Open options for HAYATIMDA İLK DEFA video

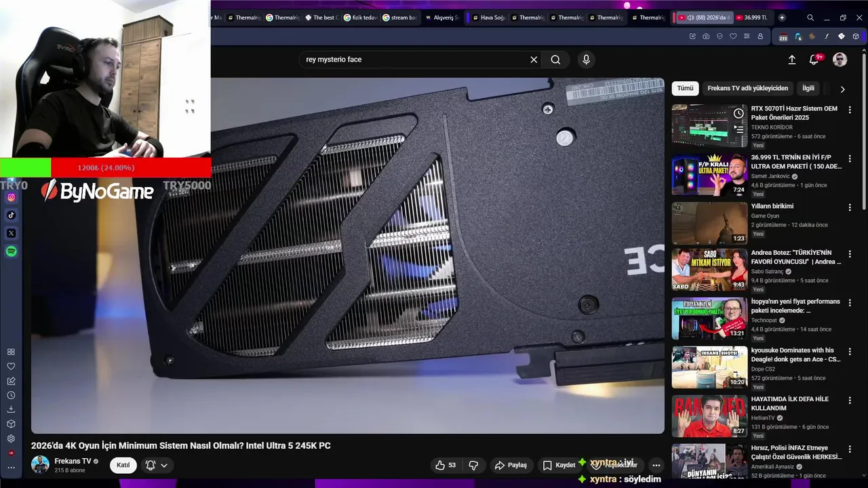[850, 399]
